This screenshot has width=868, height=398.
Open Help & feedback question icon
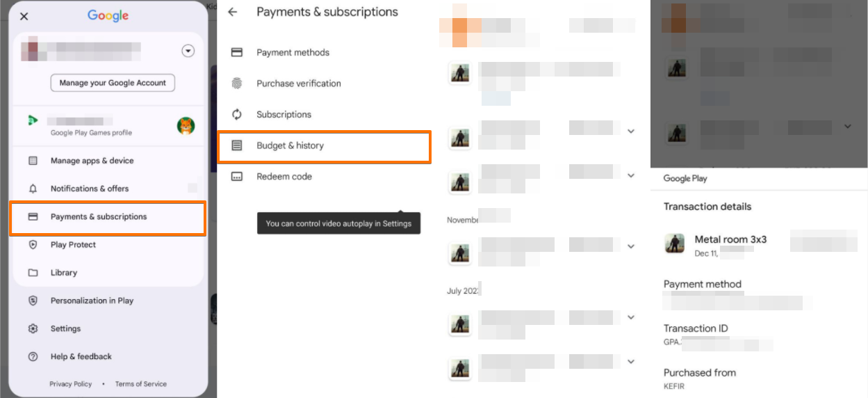[33, 356]
